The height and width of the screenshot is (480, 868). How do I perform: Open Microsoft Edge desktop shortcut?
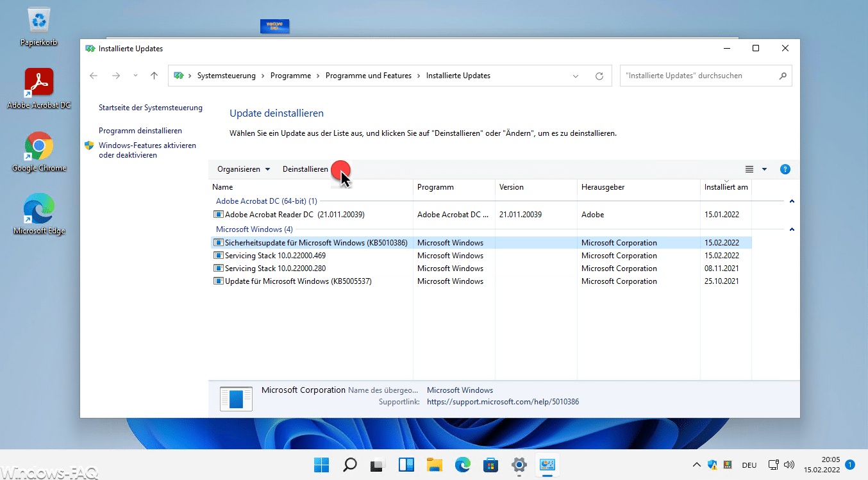[x=39, y=215]
